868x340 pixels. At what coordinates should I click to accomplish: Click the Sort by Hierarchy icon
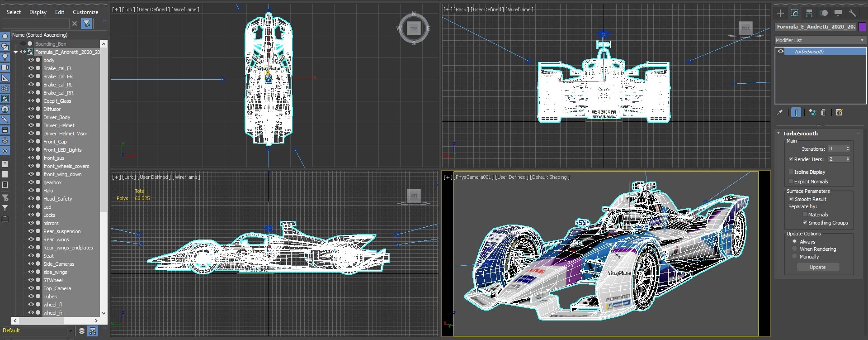93,331
